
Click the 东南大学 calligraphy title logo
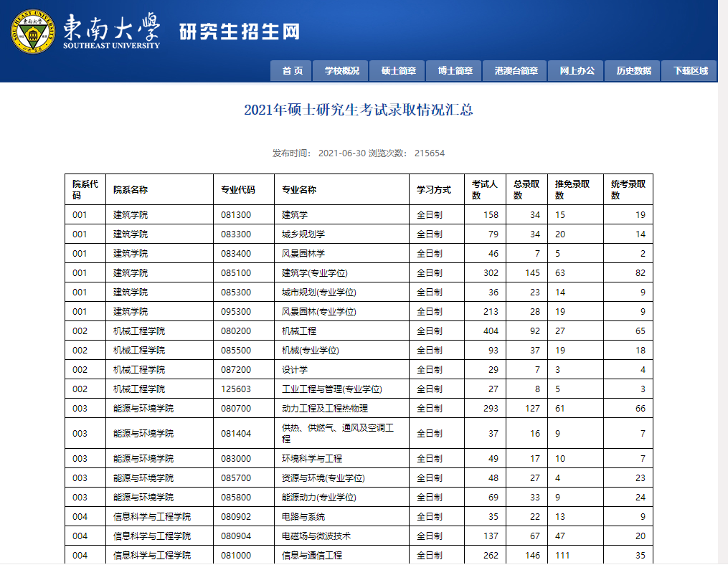(111, 31)
